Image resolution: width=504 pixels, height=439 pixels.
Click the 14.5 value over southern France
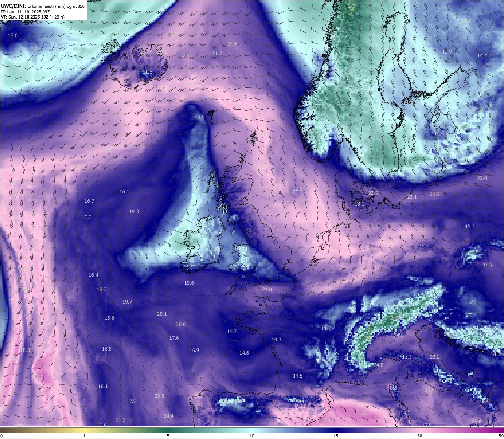[298, 376]
